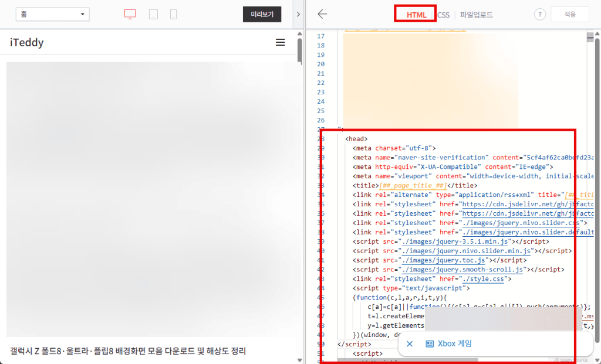Switch to the CSS tab
The width and height of the screenshot is (601, 364).
tap(443, 15)
